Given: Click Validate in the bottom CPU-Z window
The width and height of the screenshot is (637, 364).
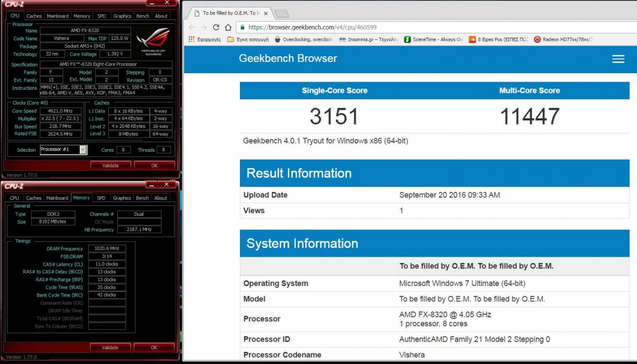Looking at the screenshot, I should 110,348.
